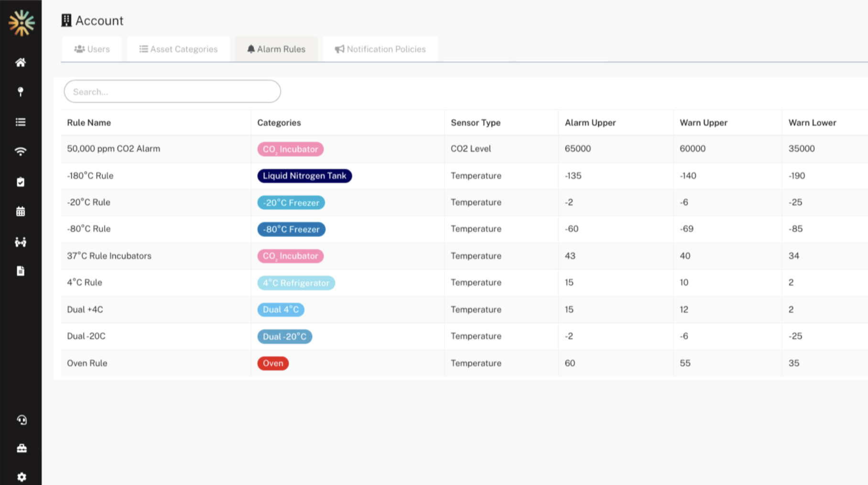Screen dimensions: 868x485
Task: Click the Liquid Nitrogen Tank tag
Action: pyautogui.click(x=304, y=176)
